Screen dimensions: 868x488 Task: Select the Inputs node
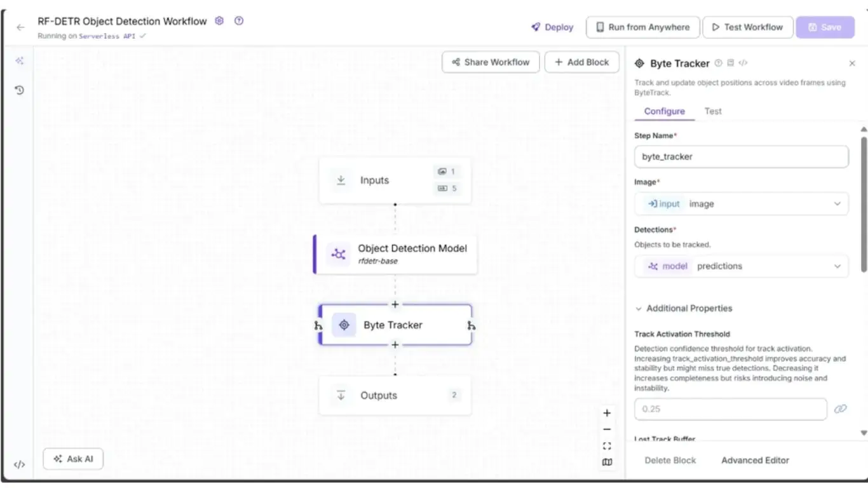(395, 180)
